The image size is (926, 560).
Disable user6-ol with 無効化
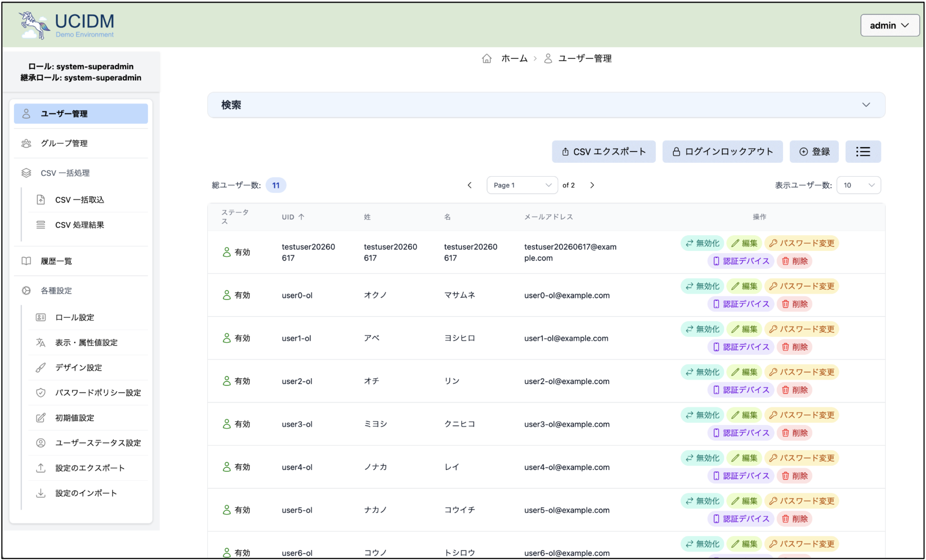click(702, 544)
